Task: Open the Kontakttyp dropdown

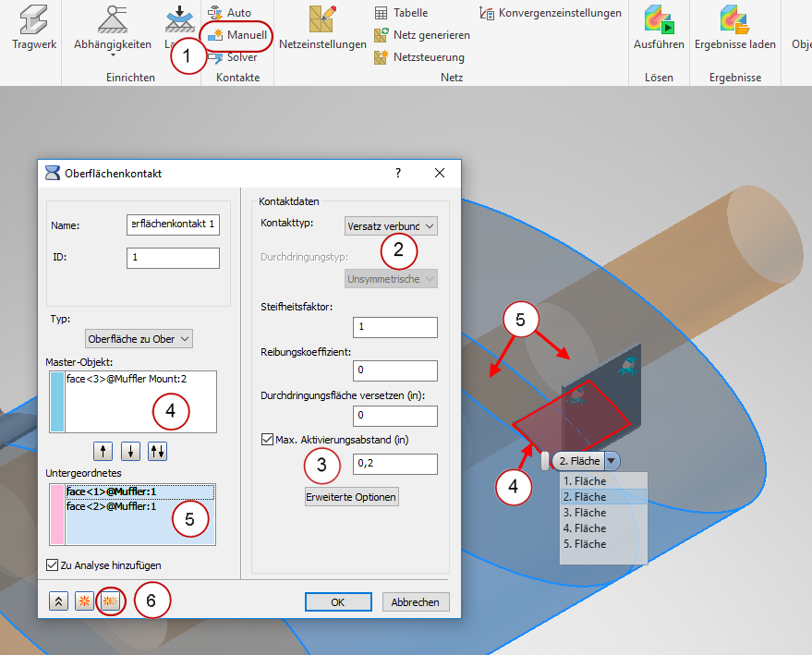Action: (x=391, y=226)
